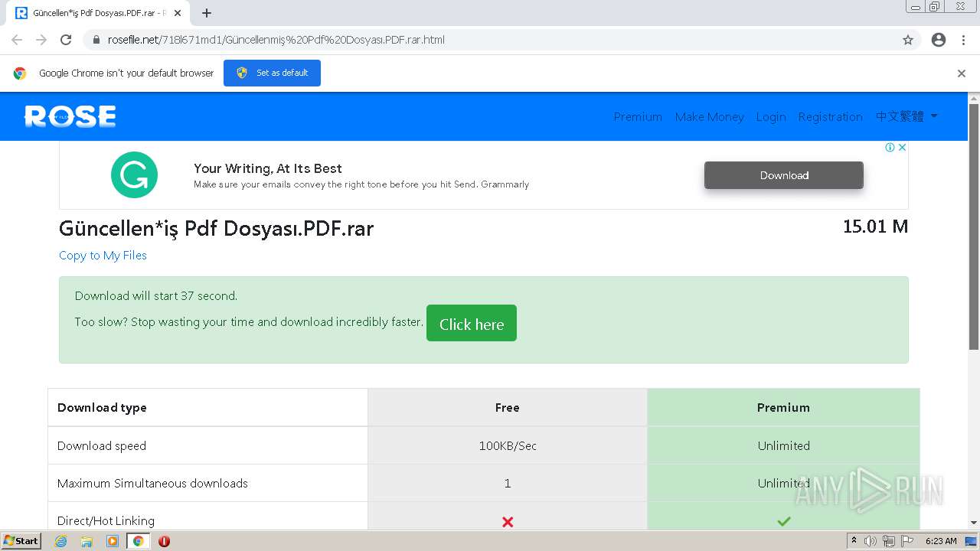Click the Direct/Hot Linking row label
980x551 pixels.
pos(106,520)
